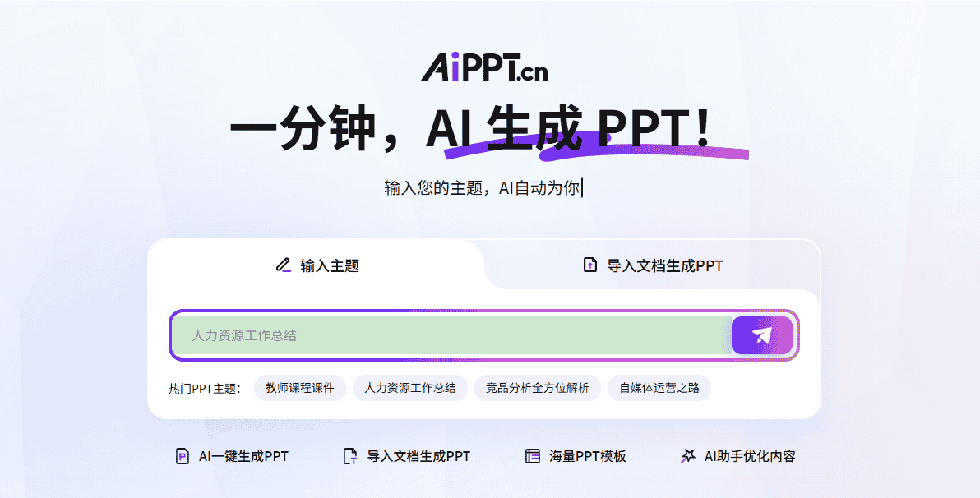
Task: Focus the topic input field
Action: [x=451, y=335]
